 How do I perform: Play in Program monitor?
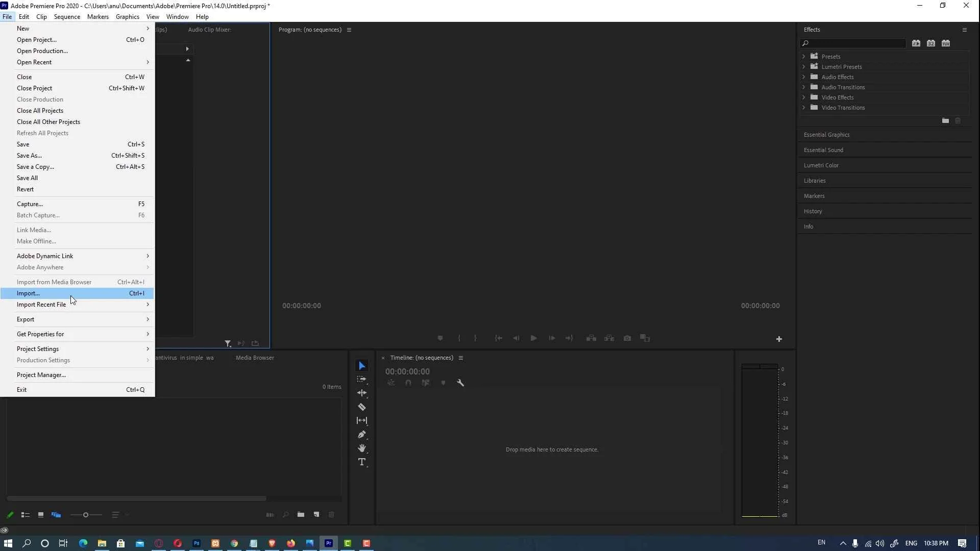(533, 338)
